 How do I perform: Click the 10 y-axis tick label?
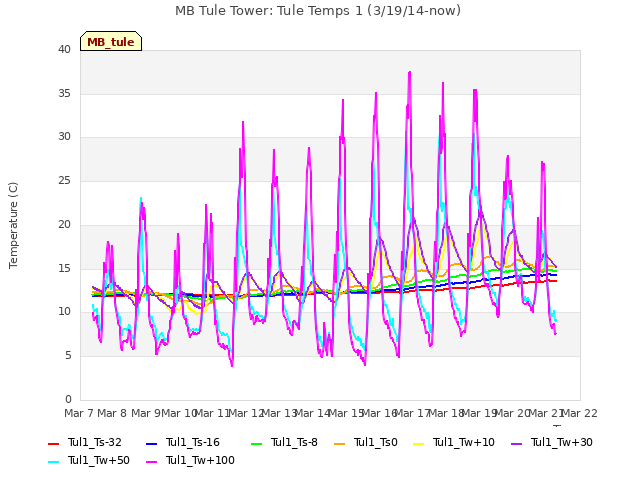(x=64, y=311)
